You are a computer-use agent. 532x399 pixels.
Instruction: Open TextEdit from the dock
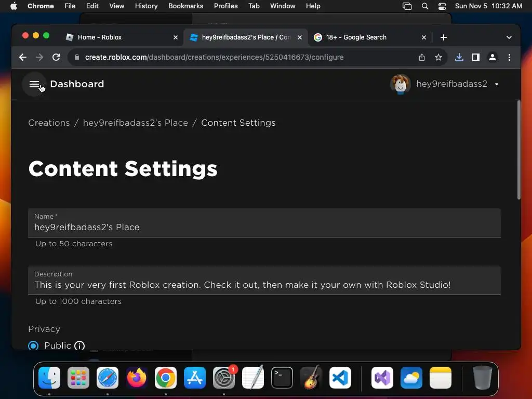point(253,378)
